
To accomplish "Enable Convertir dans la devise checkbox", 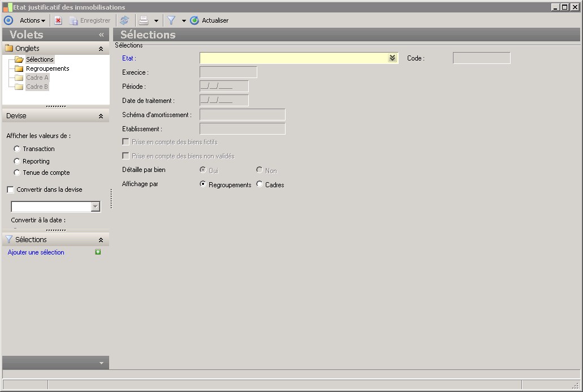I will (x=10, y=189).
